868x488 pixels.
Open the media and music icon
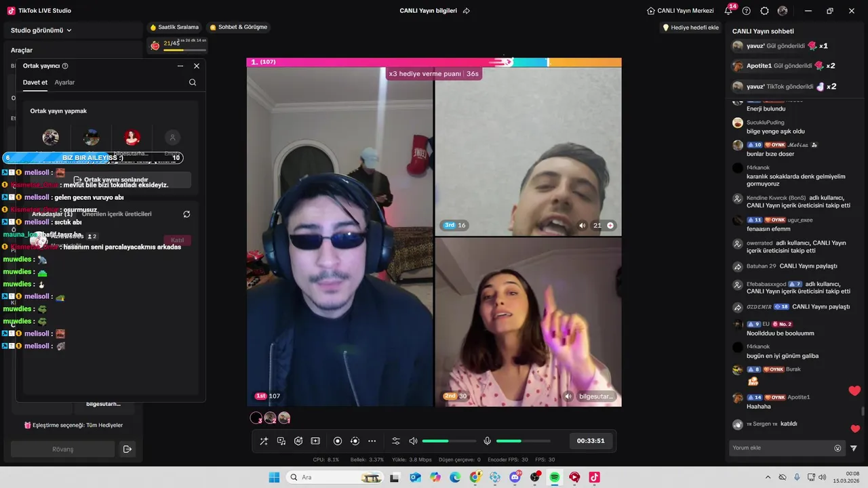pyautogui.click(x=281, y=441)
